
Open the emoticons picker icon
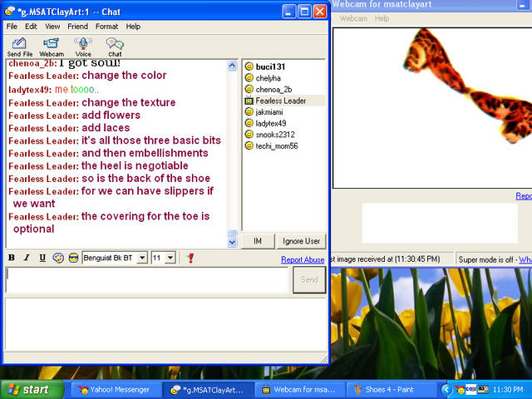pos(73,258)
